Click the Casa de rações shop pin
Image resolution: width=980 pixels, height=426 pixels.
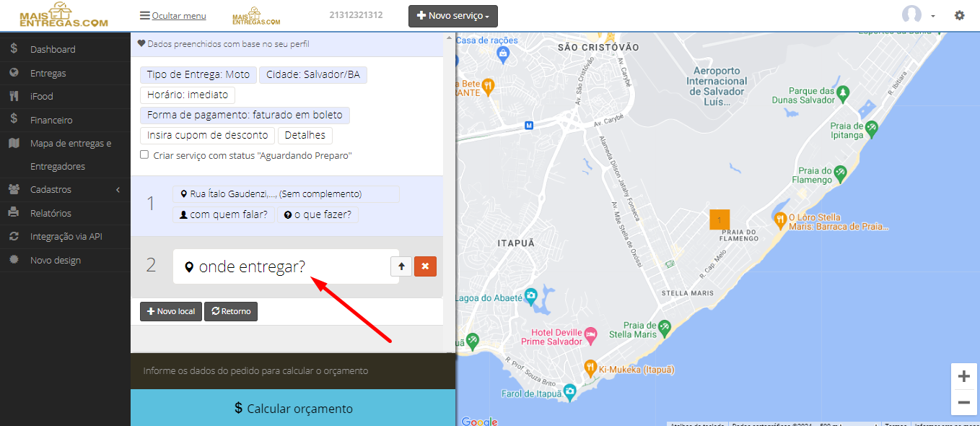[x=504, y=53]
